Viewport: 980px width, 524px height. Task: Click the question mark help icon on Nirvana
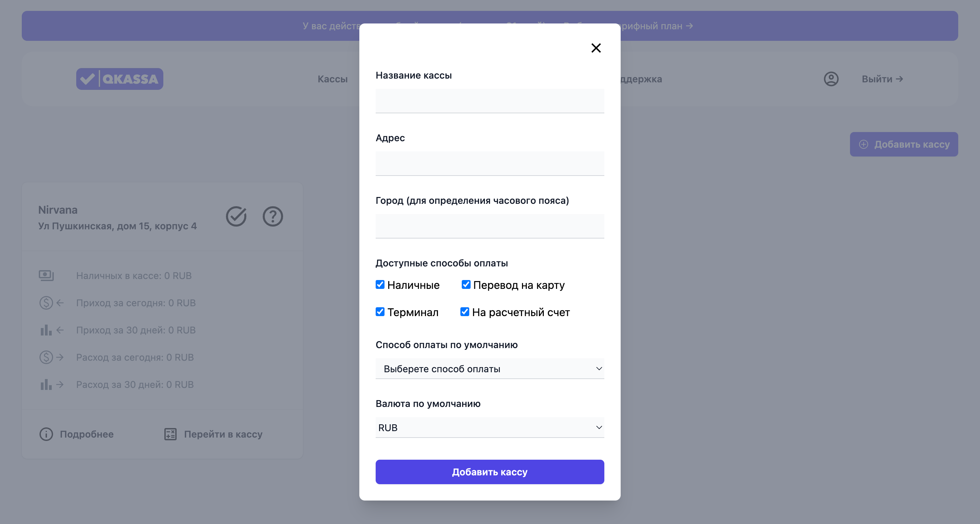pos(272,217)
